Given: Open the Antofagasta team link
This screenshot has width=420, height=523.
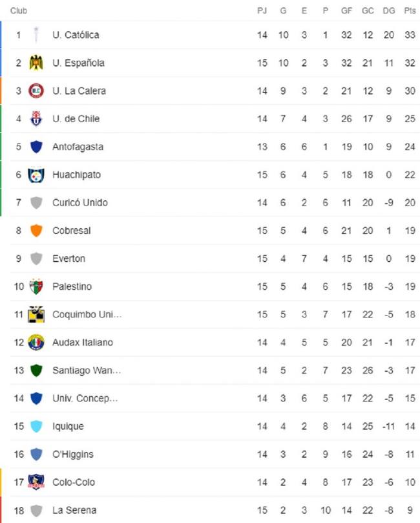Looking at the screenshot, I should (78, 147).
